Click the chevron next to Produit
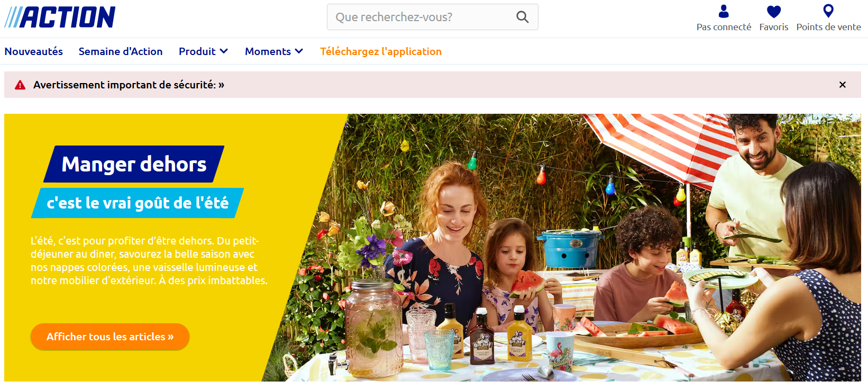Screen dimensions: 868x390 [224, 51]
